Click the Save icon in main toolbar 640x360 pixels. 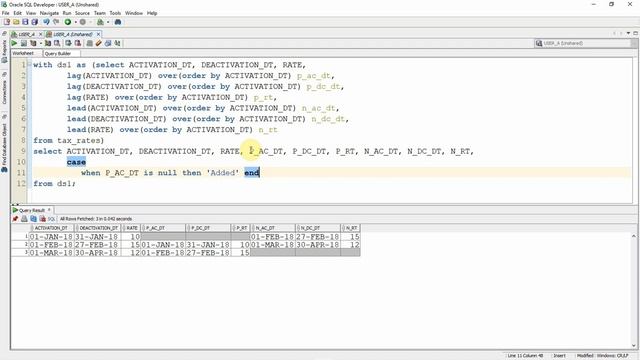pyautogui.click(x=25, y=22)
